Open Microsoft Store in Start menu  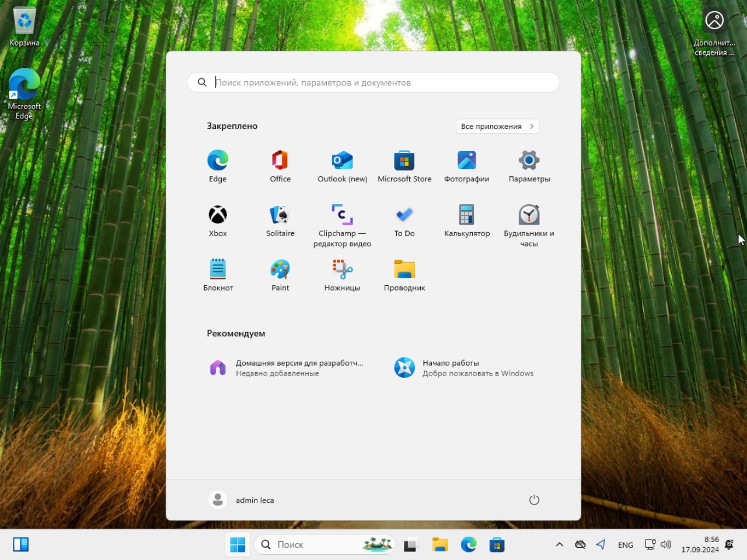(x=404, y=166)
